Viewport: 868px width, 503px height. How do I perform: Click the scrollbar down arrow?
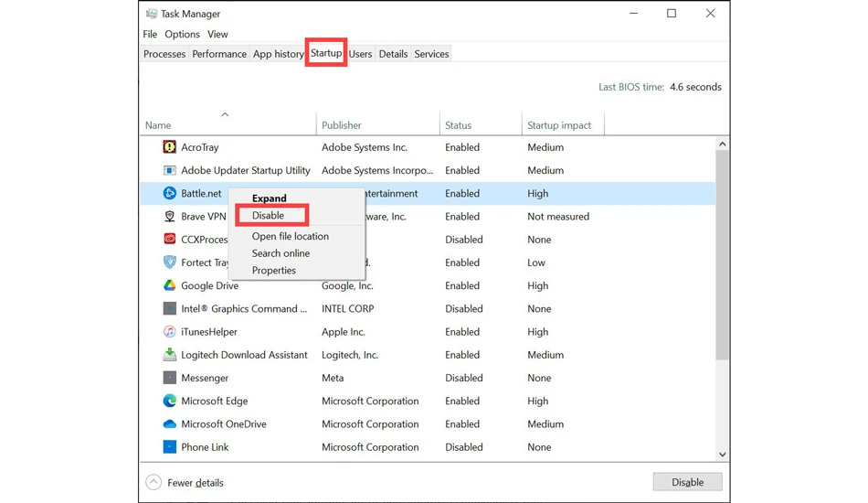[722, 455]
